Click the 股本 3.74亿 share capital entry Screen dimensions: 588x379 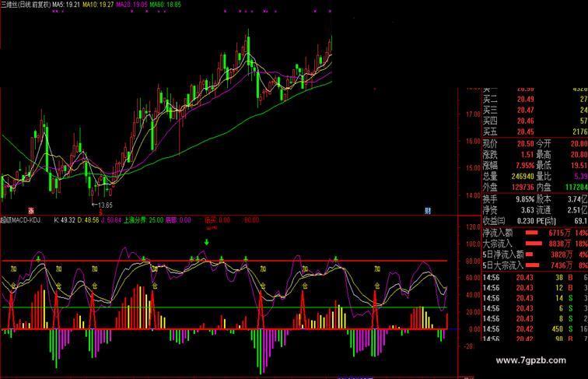tap(562, 199)
